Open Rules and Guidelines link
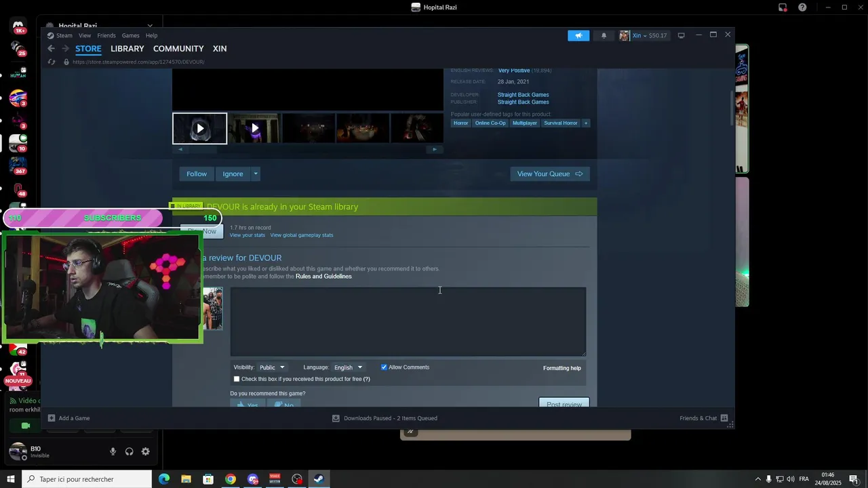Image resolution: width=868 pixels, height=488 pixels. [323, 277]
